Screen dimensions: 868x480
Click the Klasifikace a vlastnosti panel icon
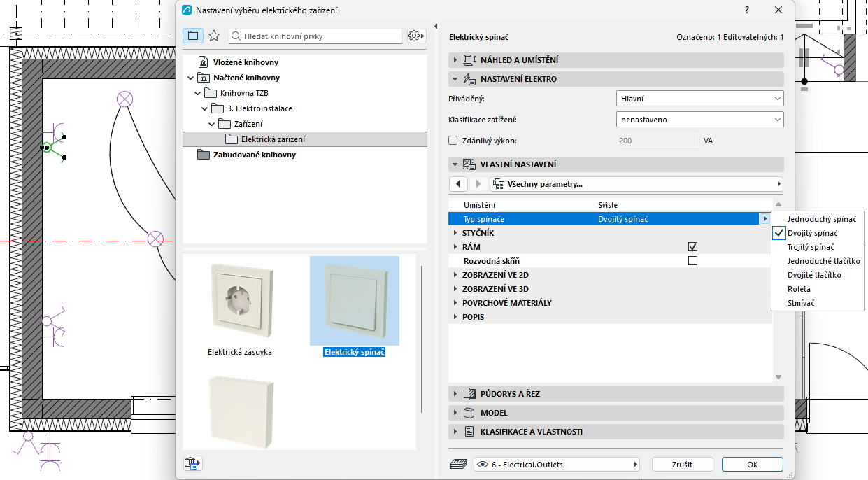click(x=469, y=432)
